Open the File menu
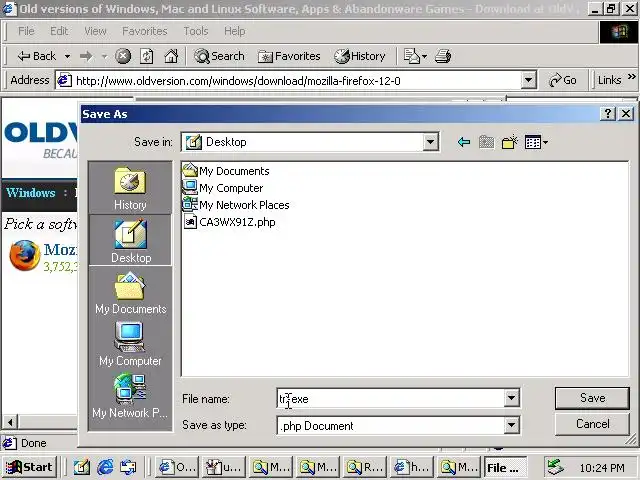Screen dimensions: 640x480 26,31
